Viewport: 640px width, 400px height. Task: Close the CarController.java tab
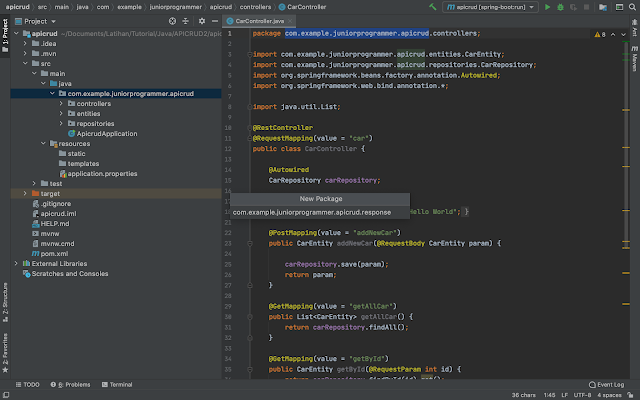point(290,21)
